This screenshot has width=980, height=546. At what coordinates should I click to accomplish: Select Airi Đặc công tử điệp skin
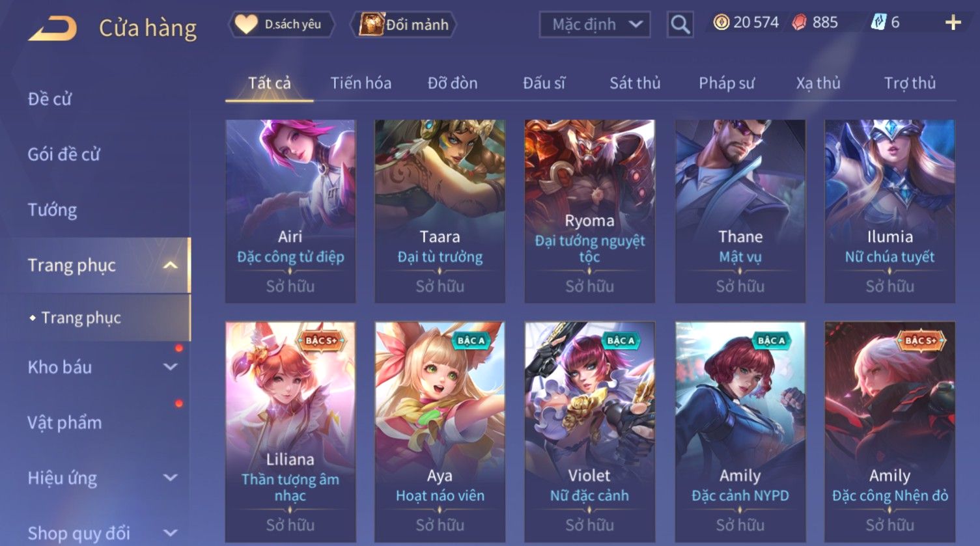[290, 211]
